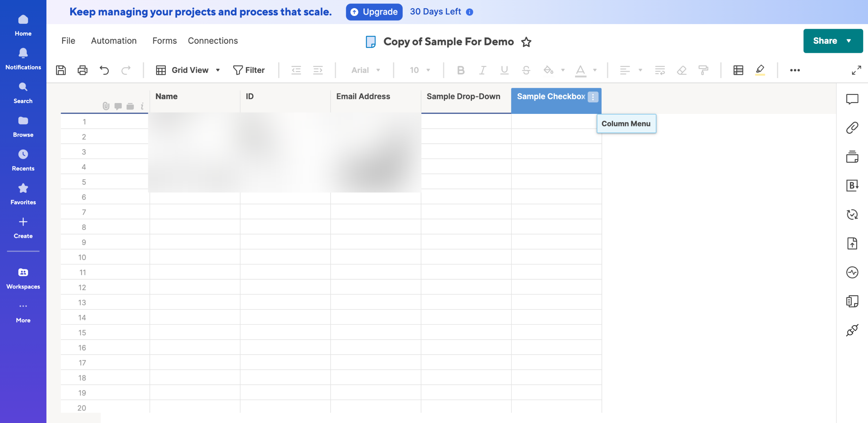Select the Search icon in the left sidebar

coord(23,87)
